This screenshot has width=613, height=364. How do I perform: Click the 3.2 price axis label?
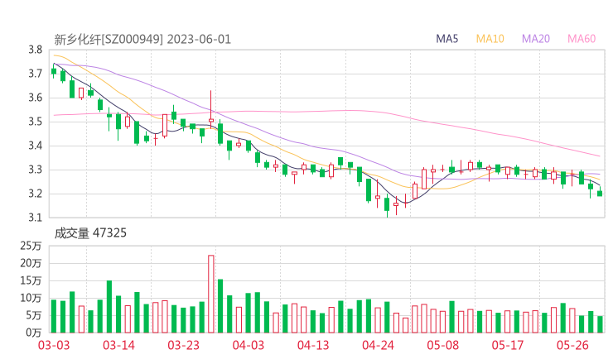pos(35,194)
